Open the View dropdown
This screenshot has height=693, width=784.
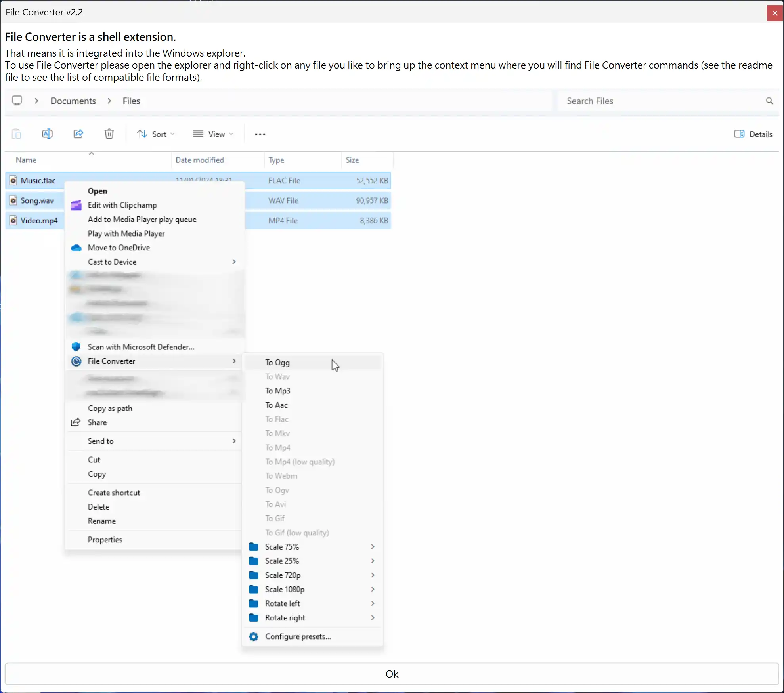[213, 134]
